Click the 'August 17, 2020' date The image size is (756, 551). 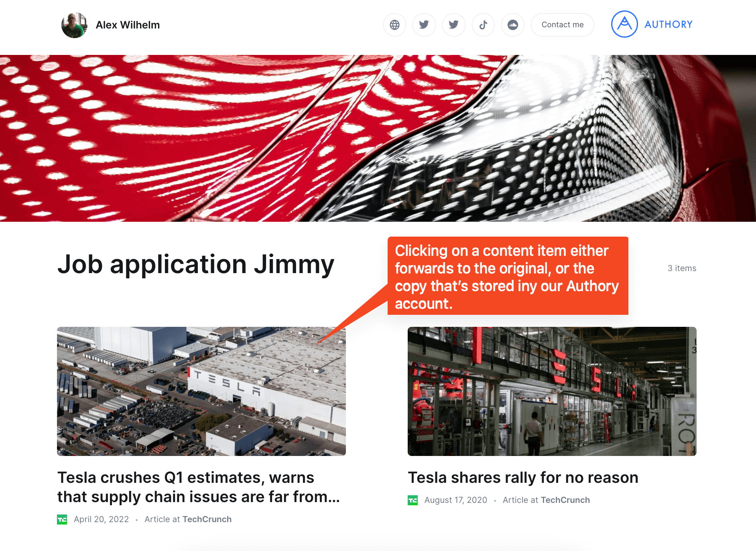click(x=456, y=500)
